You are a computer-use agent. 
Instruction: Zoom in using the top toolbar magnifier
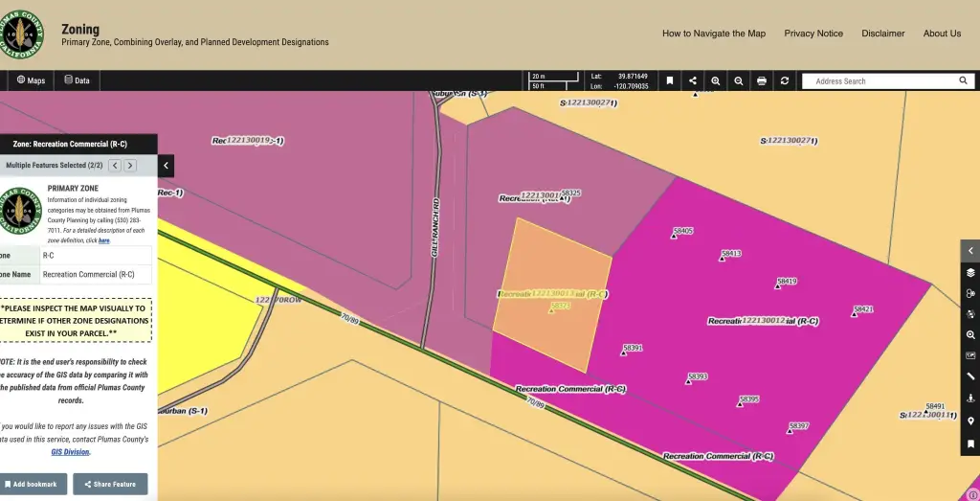pos(716,81)
